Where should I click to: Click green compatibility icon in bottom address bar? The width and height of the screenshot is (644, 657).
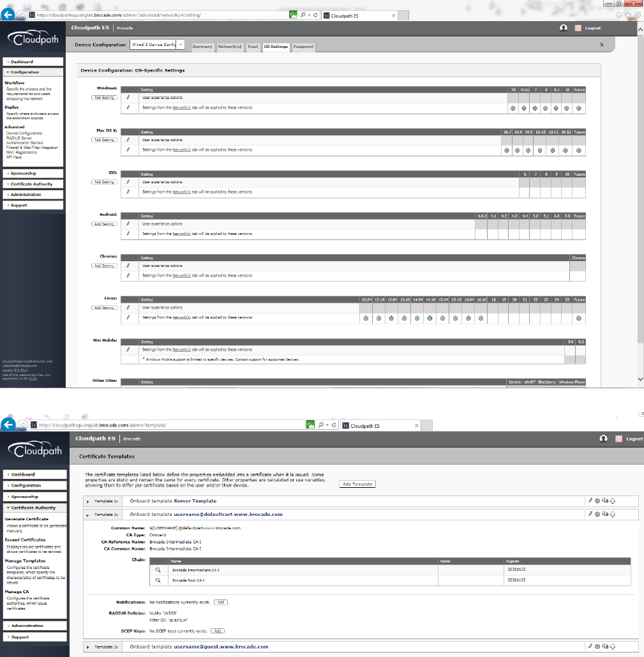pos(310,425)
